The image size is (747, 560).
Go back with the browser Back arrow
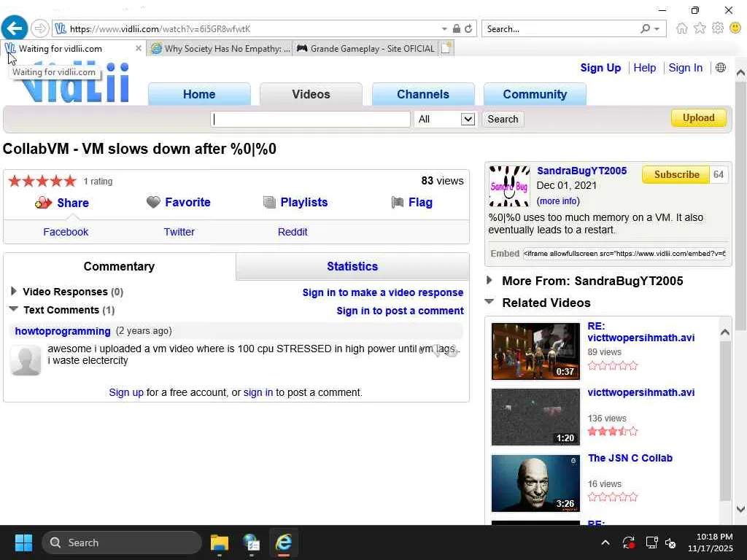15,28
